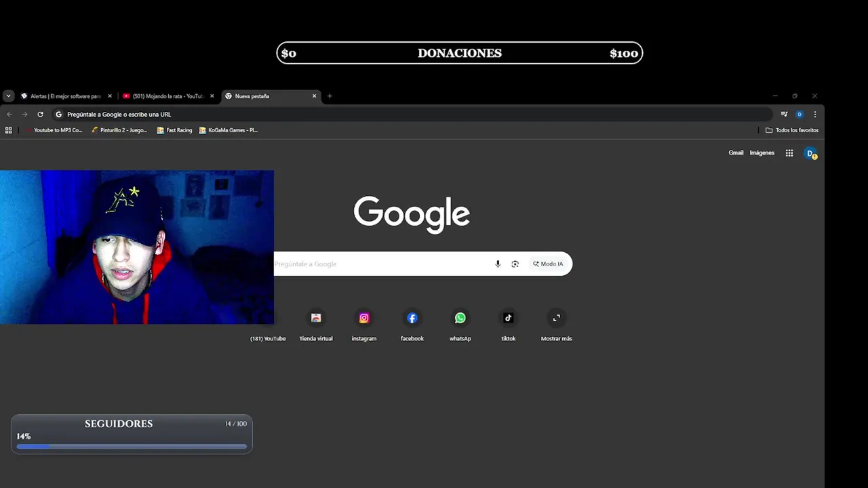
Task: Open Todos los favoritos folder
Action: (x=792, y=130)
